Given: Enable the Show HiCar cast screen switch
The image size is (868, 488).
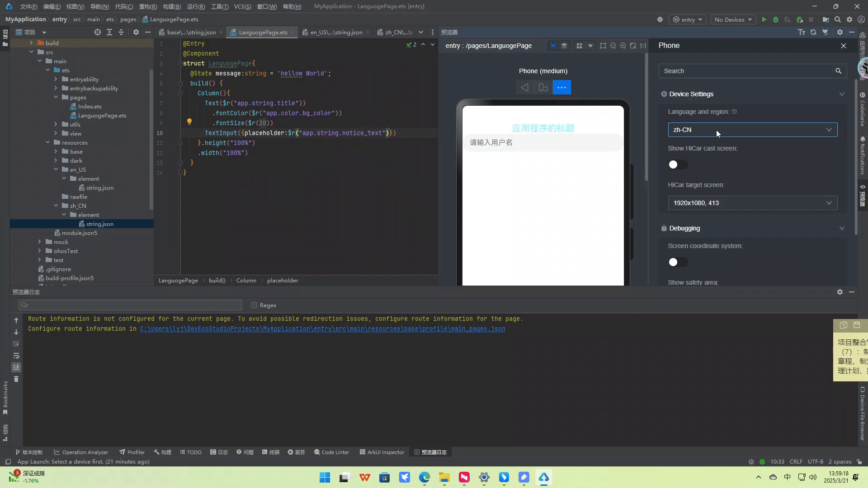Looking at the screenshot, I should coord(677,164).
